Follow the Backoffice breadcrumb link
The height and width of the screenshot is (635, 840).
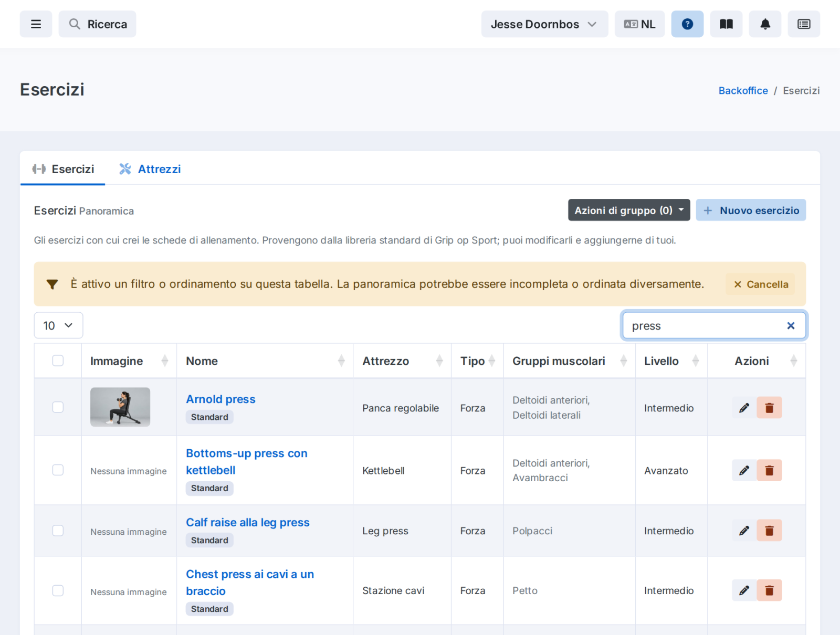coord(743,90)
